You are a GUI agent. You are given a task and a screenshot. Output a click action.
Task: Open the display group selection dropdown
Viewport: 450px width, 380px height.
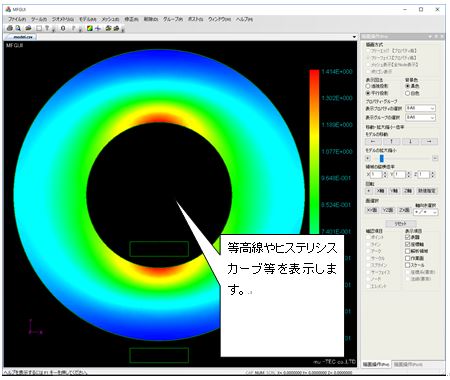click(420, 117)
